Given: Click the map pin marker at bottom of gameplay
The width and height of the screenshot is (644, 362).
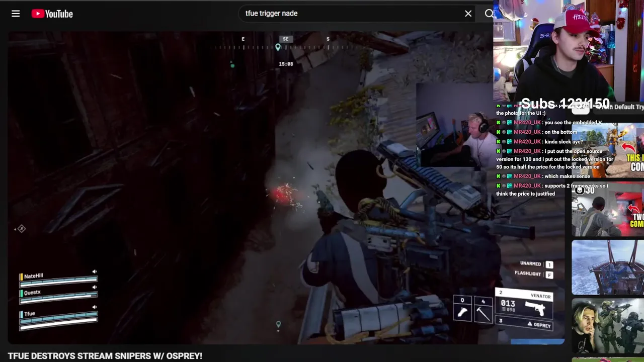Looking at the screenshot, I should [x=278, y=325].
